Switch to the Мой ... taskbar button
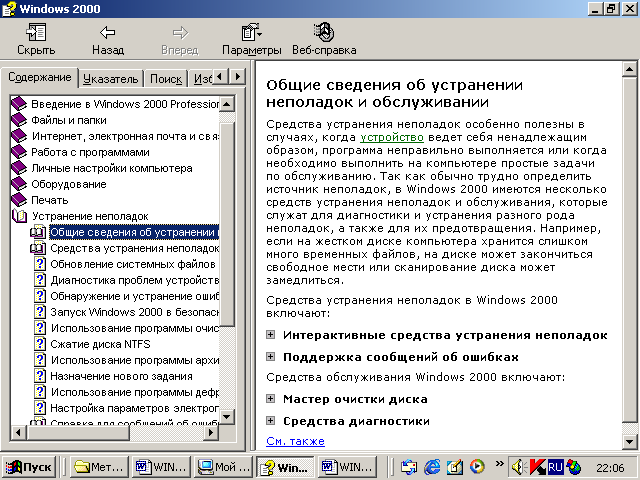This screenshot has width=640, height=480. pos(223,467)
